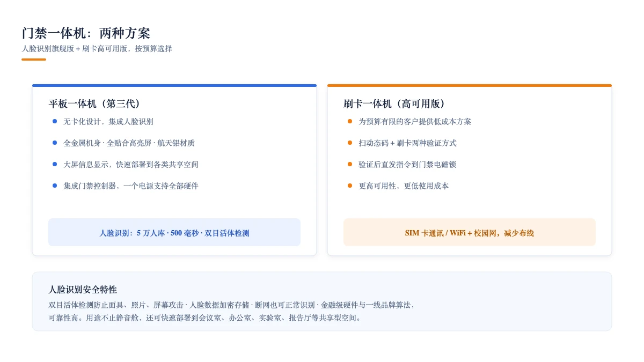Click blue bullet dot beside 大屏信息显示

click(x=55, y=164)
